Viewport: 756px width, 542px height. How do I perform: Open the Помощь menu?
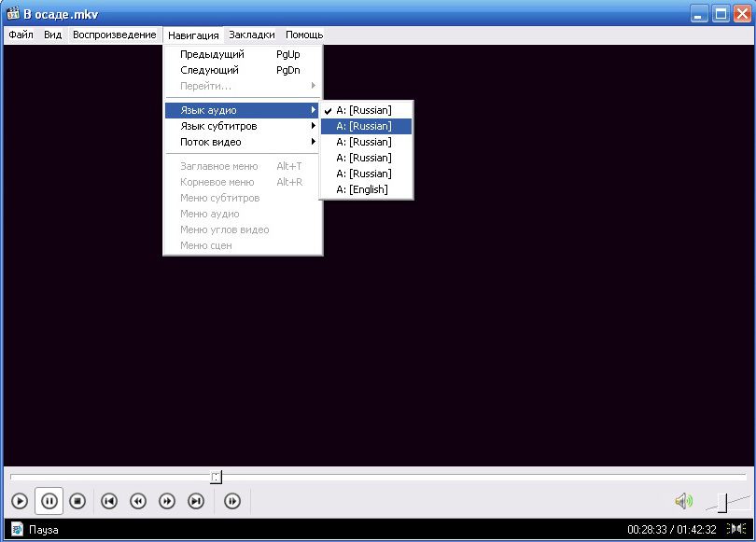tap(304, 35)
